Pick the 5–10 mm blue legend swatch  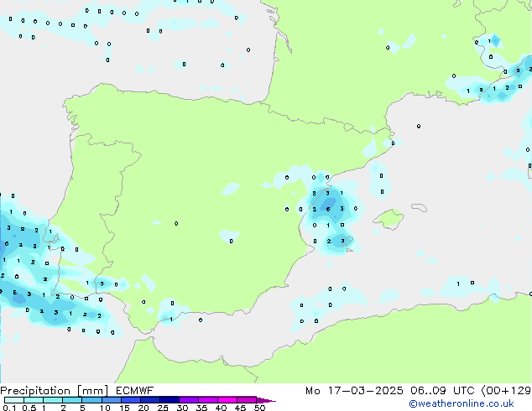coord(91,400)
